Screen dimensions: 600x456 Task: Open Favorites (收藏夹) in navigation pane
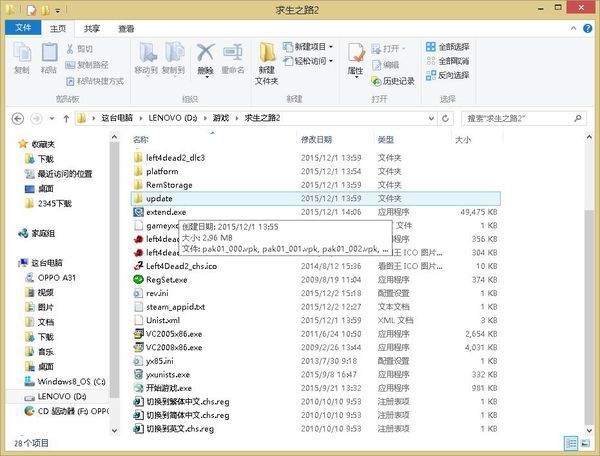43,144
